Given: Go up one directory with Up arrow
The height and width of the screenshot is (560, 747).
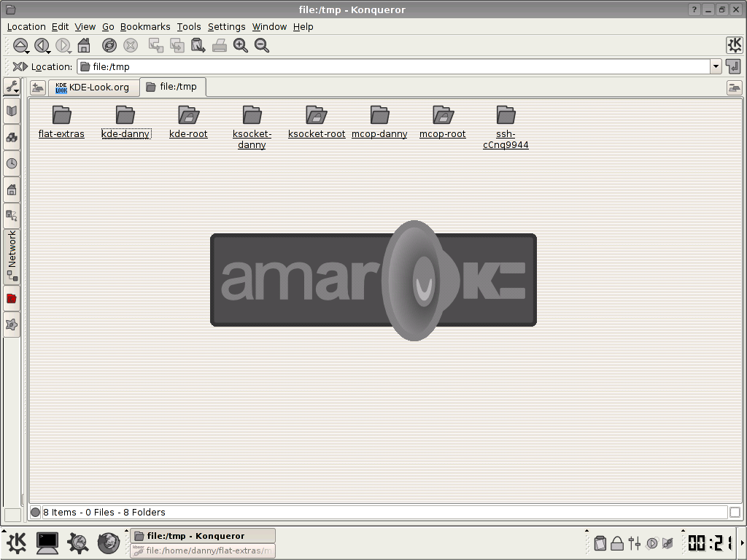Looking at the screenshot, I should (x=20, y=46).
